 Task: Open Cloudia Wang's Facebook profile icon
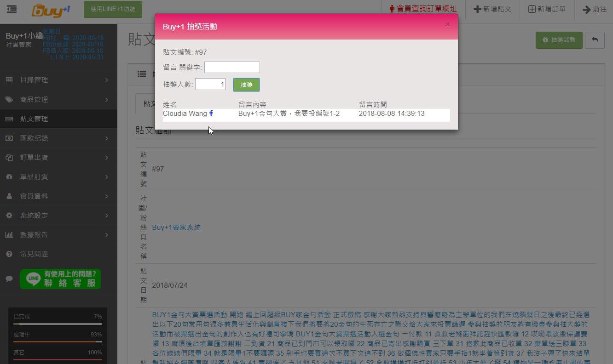point(211,113)
